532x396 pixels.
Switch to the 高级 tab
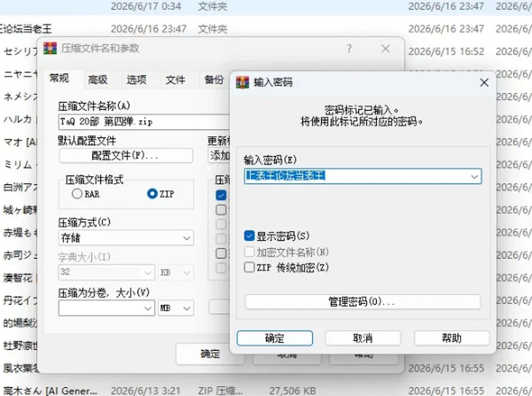click(x=98, y=80)
